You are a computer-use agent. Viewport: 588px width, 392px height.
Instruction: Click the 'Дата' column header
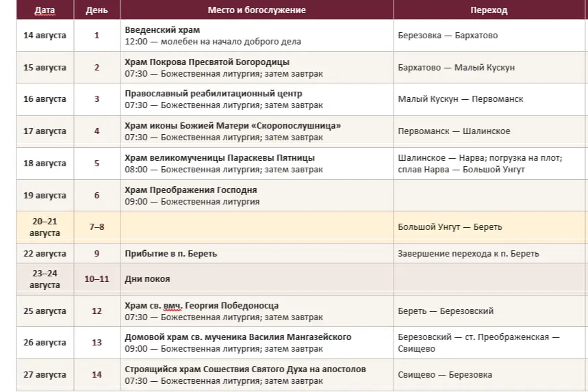tap(44, 10)
